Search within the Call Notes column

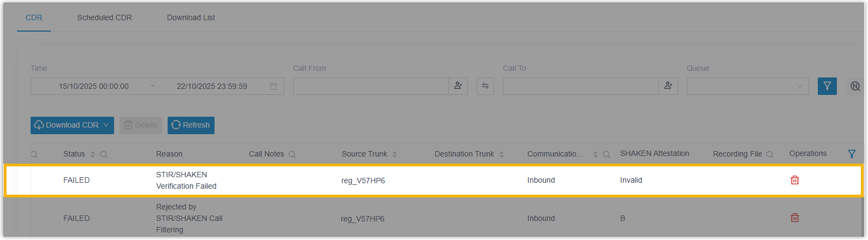292,154
